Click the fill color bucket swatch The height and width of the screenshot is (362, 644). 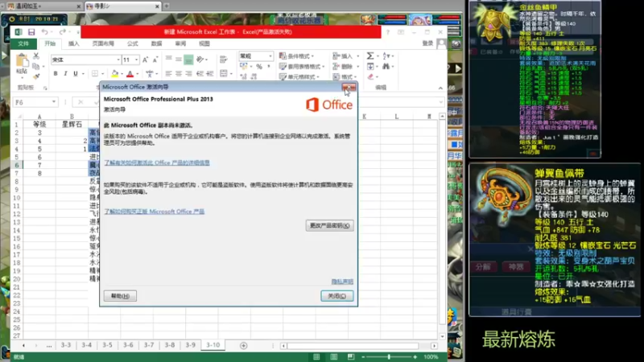114,74
